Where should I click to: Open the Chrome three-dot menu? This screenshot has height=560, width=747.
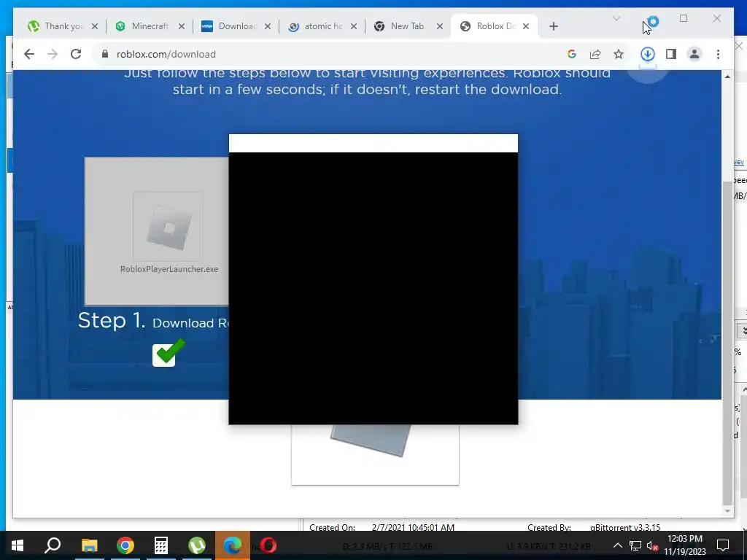718,54
